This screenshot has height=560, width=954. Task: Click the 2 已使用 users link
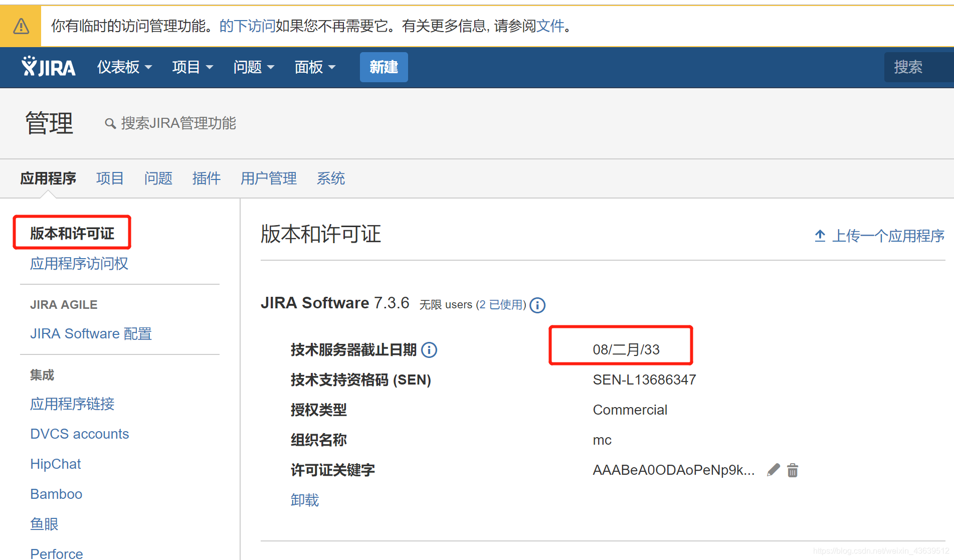click(501, 305)
